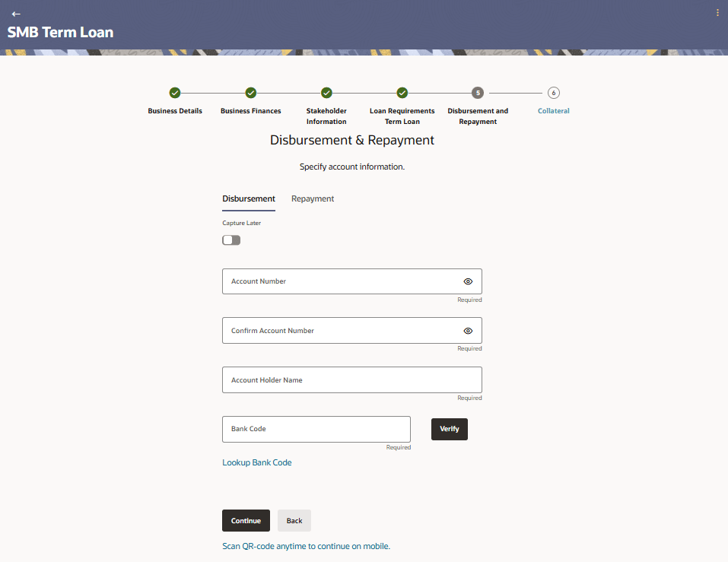The image size is (728, 562).
Task: Click the Business Details completed checkmark step
Action: pos(174,93)
